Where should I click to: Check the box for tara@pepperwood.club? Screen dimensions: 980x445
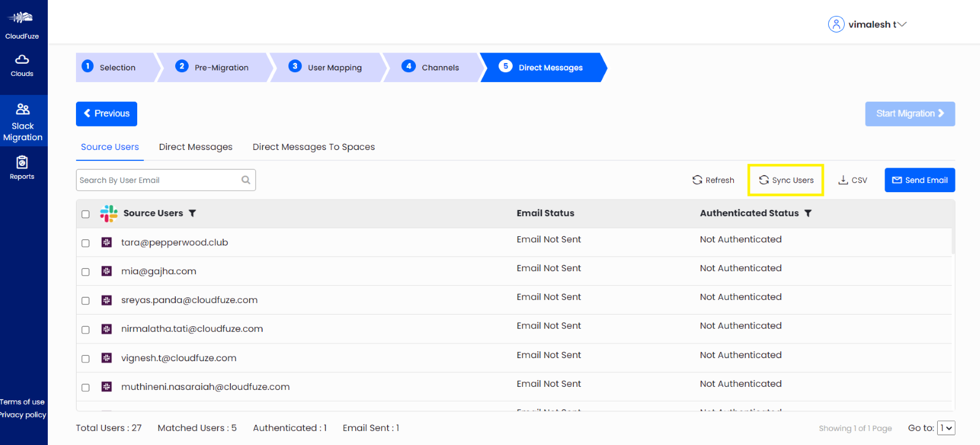point(86,243)
